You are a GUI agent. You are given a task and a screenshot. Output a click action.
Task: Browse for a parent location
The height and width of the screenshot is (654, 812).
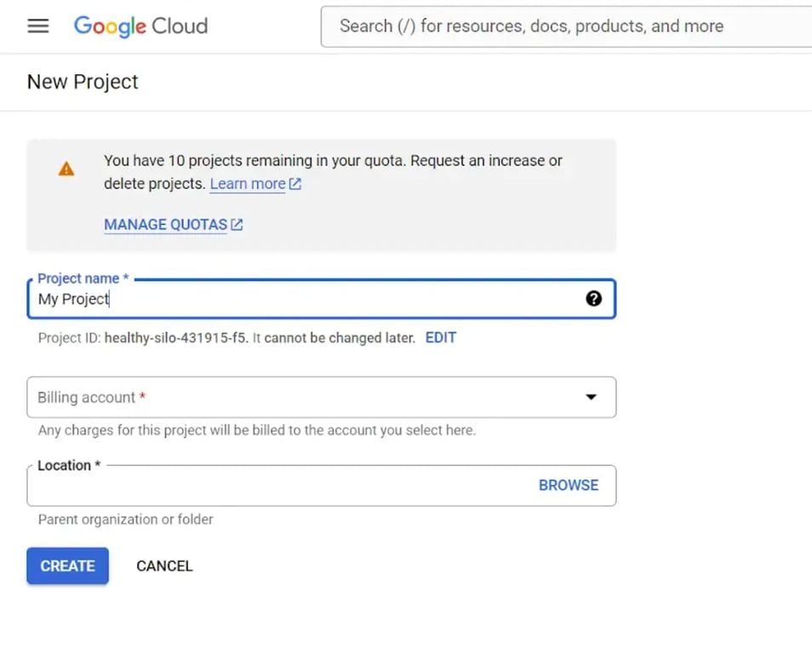pyautogui.click(x=569, y=485)
